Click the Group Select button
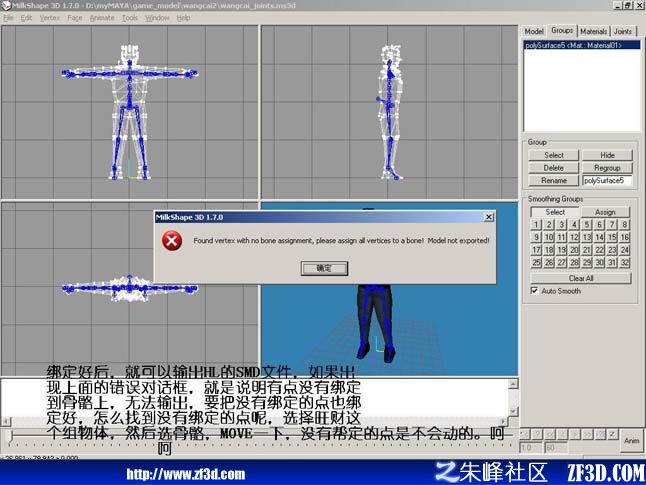The height and width of the screenshot is (485, 646). (x=554, y=155)
